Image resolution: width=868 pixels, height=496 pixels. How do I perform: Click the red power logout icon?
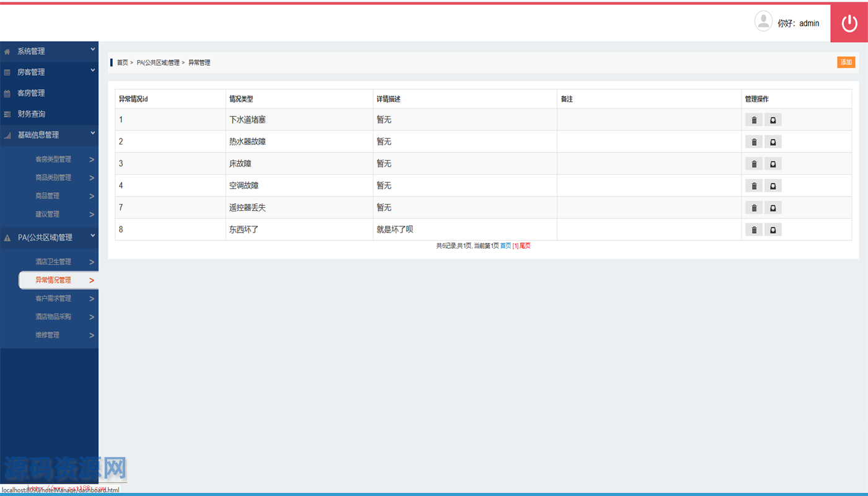849,24
